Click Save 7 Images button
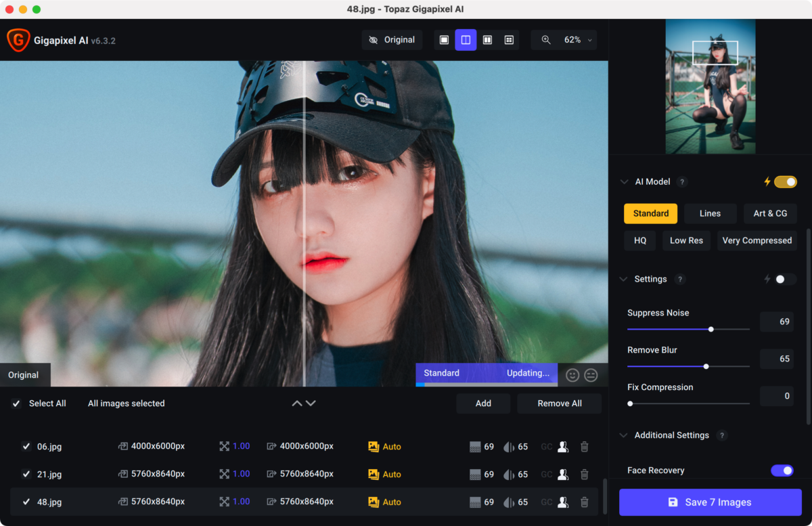The height and width of the screenshot is (526, 812). pos(710,502)
